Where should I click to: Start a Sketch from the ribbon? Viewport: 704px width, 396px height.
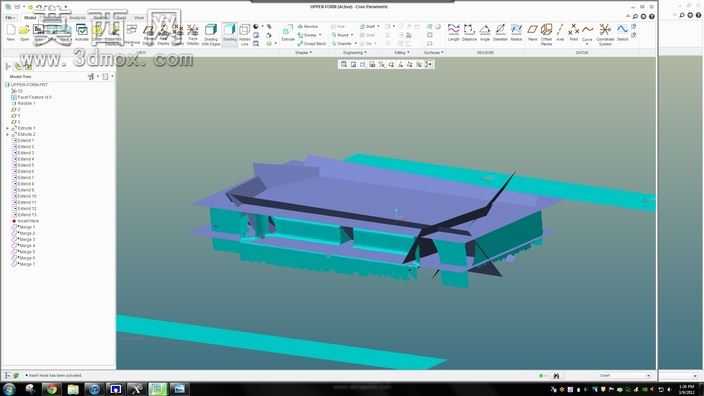[622, 33]
